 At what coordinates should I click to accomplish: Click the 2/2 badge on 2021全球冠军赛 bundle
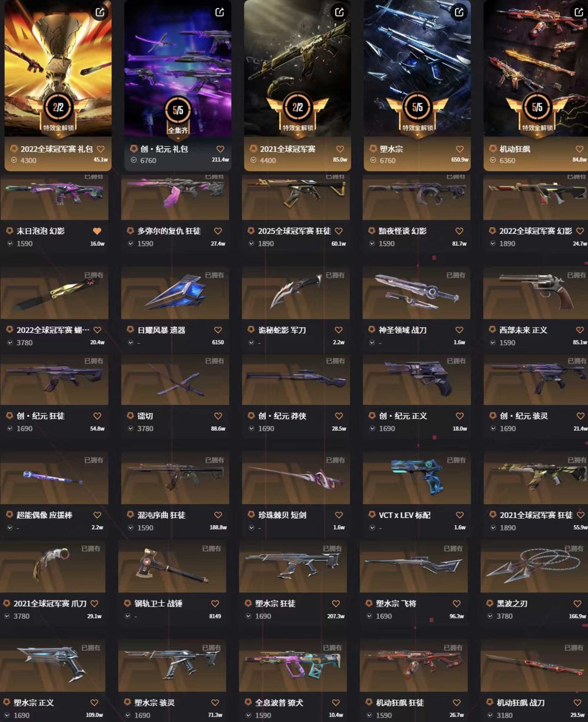(297, 107)
